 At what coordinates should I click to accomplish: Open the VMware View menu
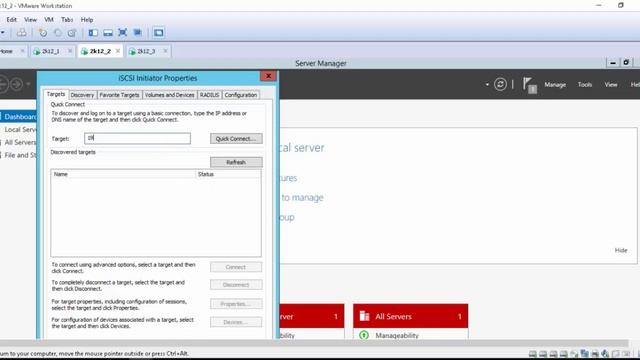pos(31,20)
